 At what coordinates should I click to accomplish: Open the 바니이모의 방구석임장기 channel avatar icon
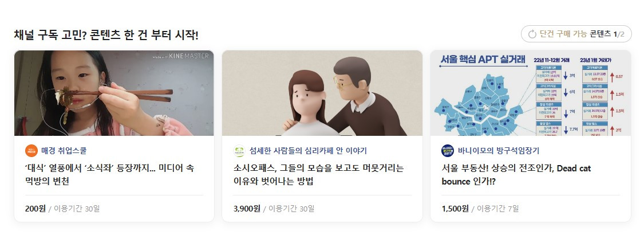[448, 151]
